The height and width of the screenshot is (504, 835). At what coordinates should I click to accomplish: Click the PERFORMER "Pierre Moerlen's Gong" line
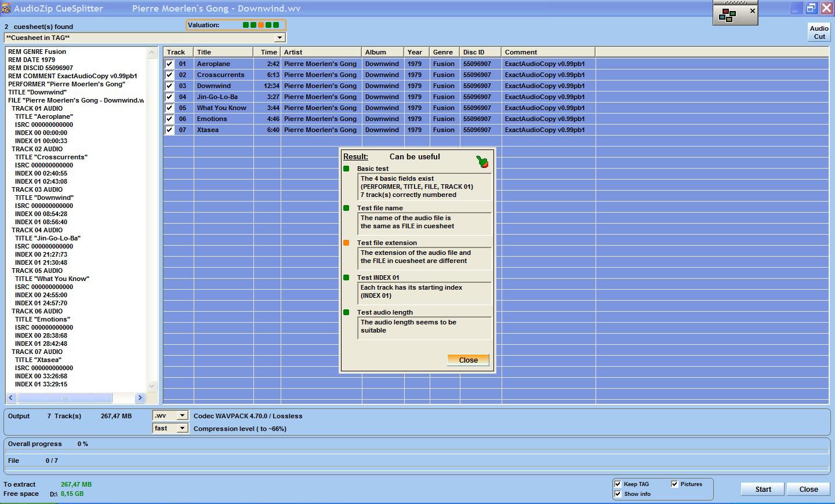coord(67,84)
